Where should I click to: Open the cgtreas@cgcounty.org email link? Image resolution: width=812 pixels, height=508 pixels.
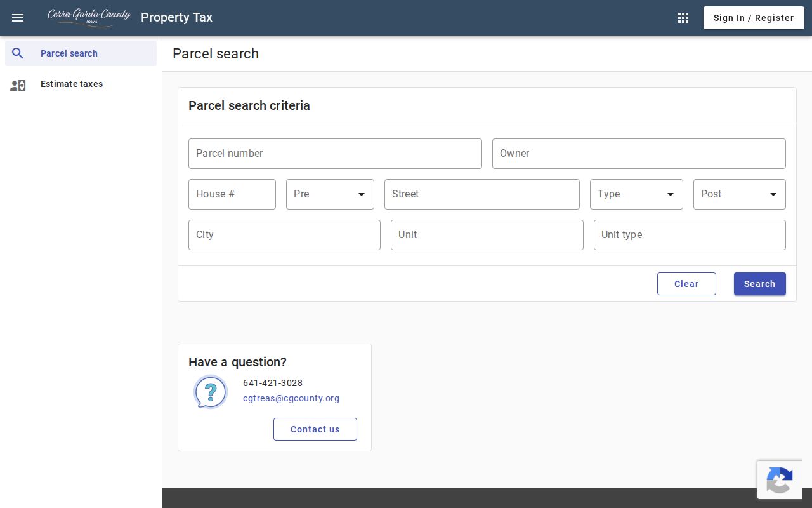point(291,398)
